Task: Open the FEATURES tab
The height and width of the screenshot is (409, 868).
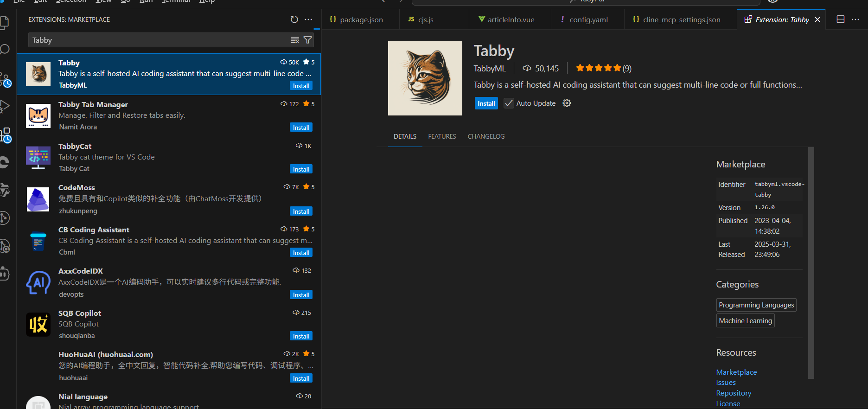Action: (x=442, y=136)
